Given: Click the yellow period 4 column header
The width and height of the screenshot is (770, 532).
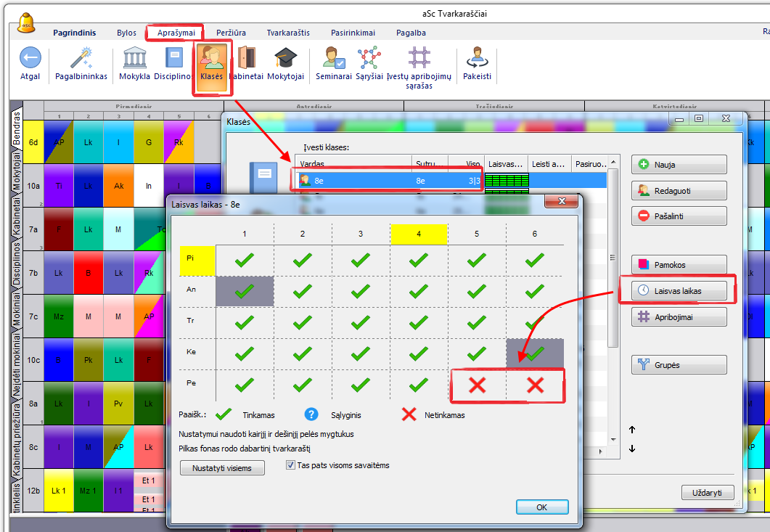Looking at the screenshot, I should (x=419, y=234).
